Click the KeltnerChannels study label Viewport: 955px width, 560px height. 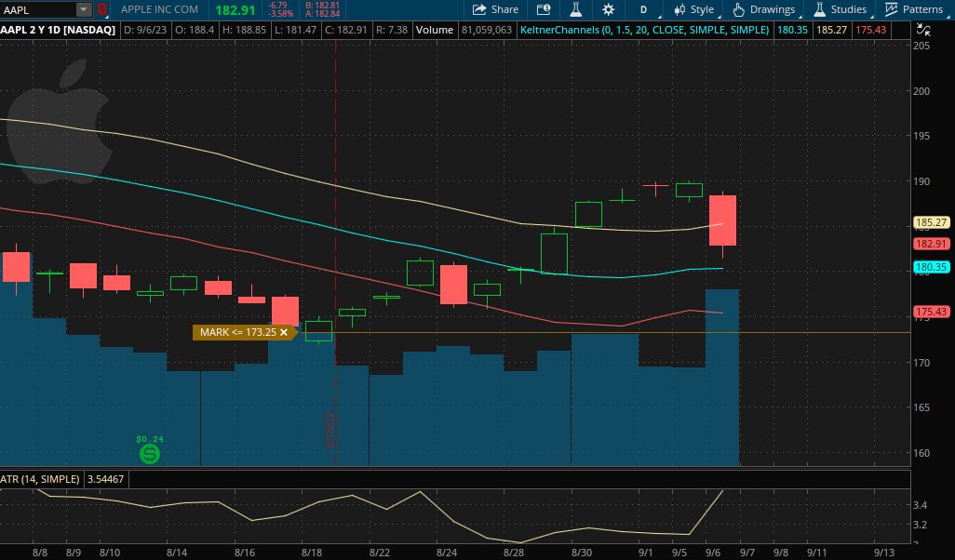click(x=643, y=30)
